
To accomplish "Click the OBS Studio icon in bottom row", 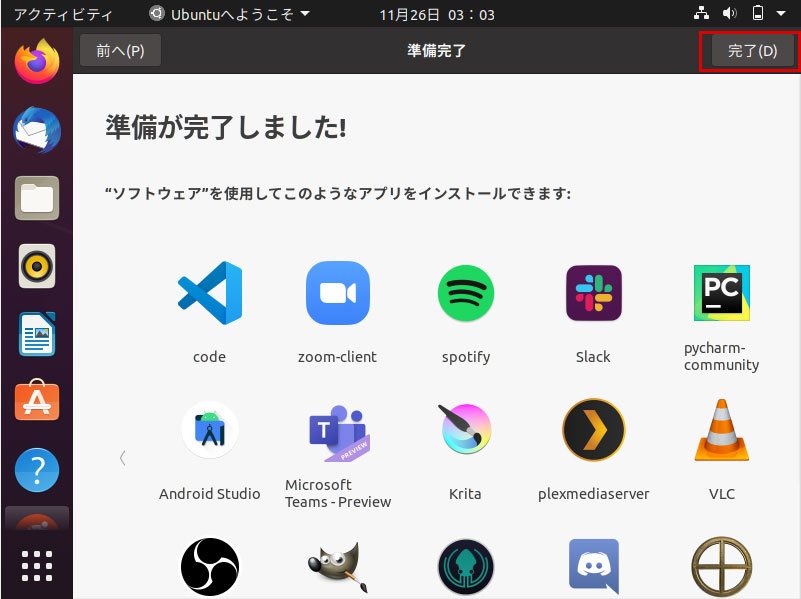I will coord(210,567).
